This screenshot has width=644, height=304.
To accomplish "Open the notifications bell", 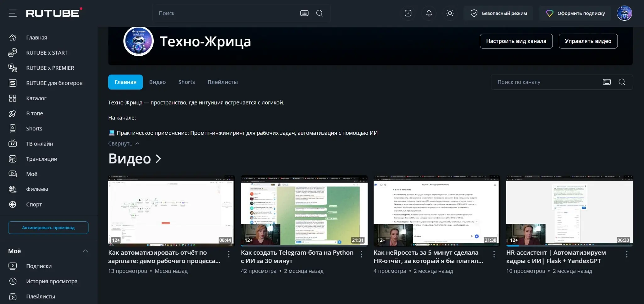I will [x=428, y=13].
